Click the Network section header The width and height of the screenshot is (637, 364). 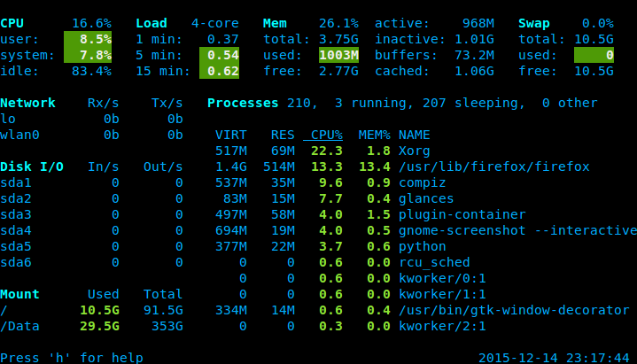[27, 103]
